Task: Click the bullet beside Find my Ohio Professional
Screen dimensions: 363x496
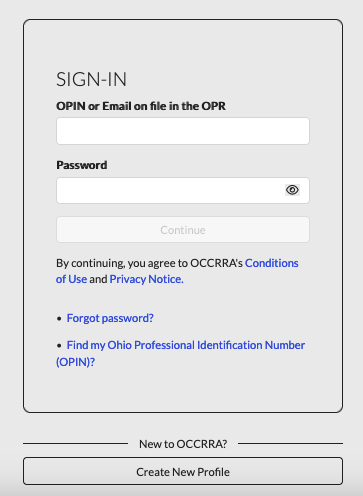Action: pos(59,346)
